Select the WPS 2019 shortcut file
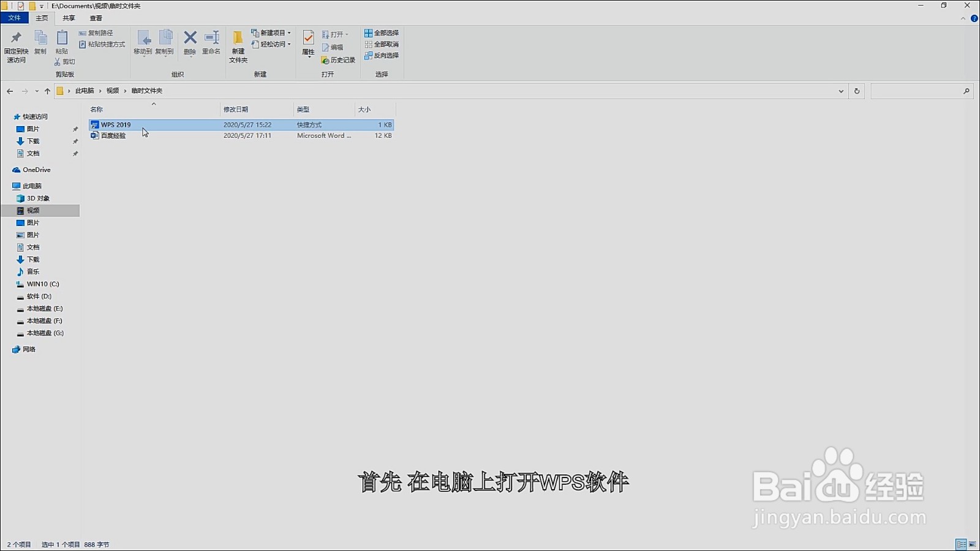The image size is (980, 551). 116,124
